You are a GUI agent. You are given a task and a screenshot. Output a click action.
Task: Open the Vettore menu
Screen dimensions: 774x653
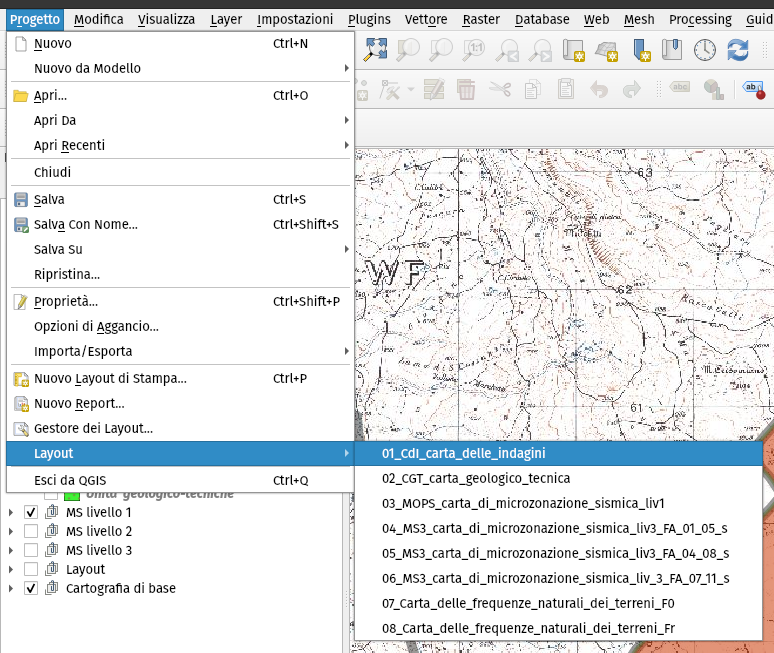coord(426,20)
